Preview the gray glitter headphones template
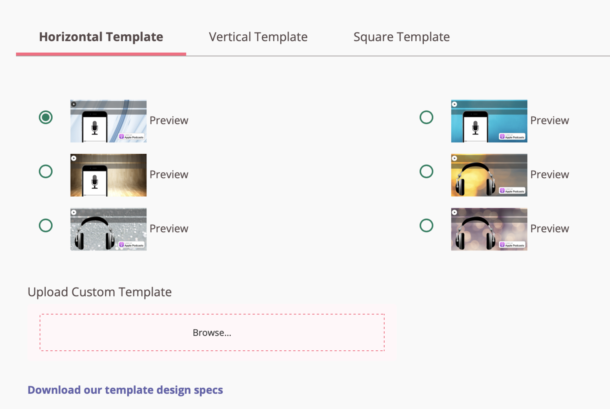The width and height of the screenshot is (610, 409). tap(169, 229)
